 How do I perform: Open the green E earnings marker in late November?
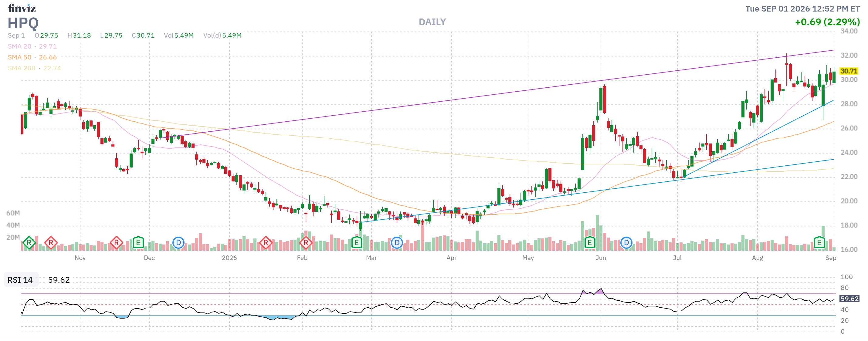pos(138,243)
